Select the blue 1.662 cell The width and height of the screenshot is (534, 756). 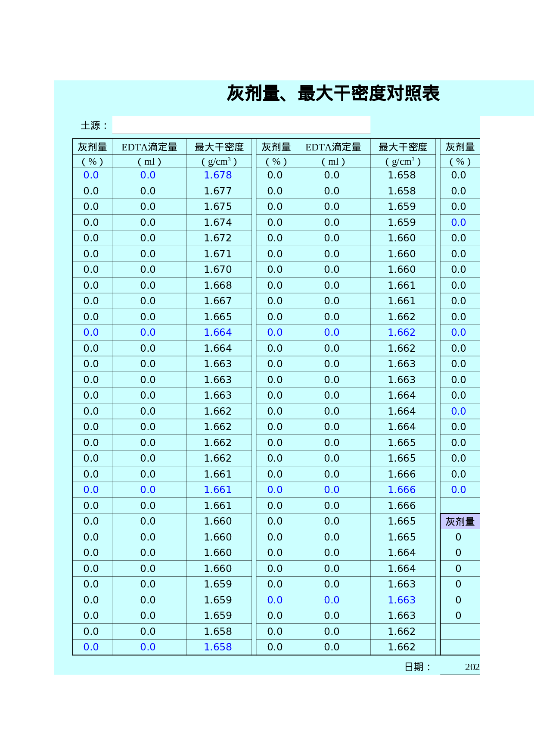[x=403, y=332]
